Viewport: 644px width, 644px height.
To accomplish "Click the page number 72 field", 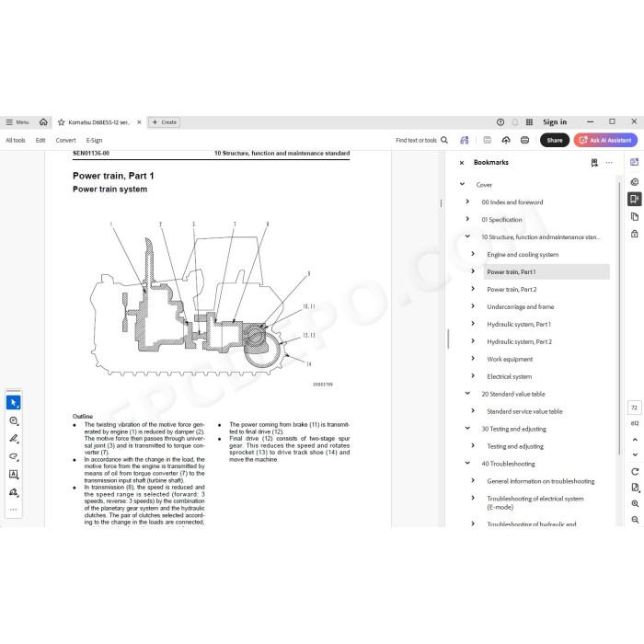I will 635,408.
